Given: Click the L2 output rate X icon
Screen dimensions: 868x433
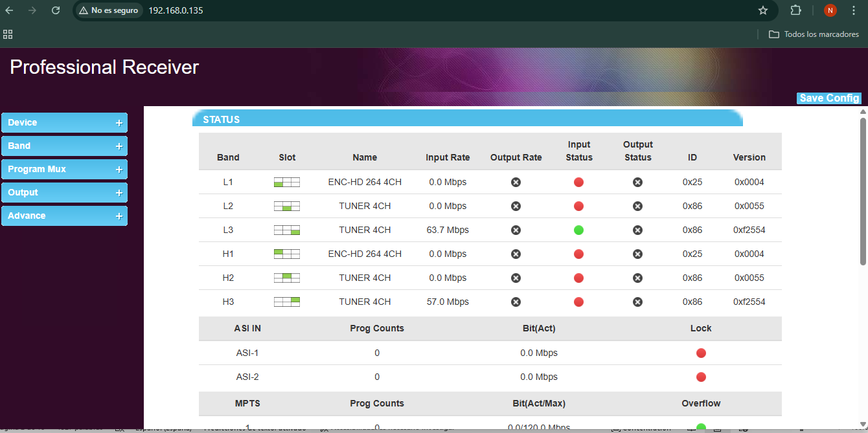Looking at the screenshot, I should 516,206.
